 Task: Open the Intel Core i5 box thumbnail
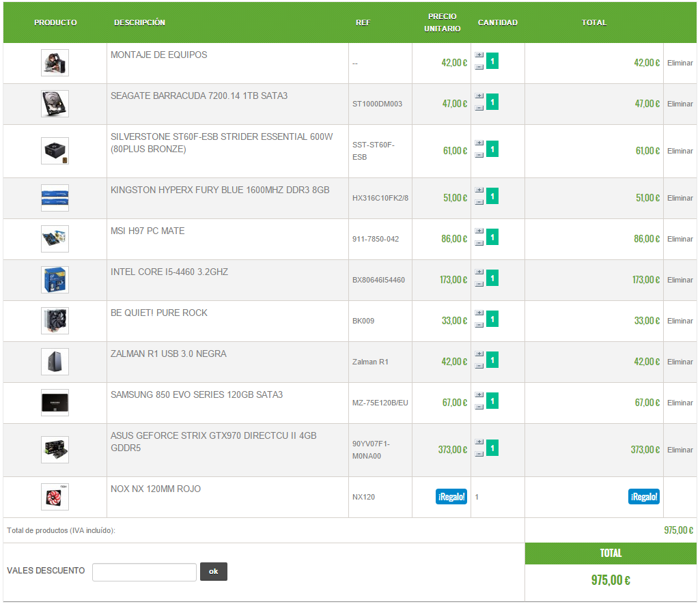coord(55,280)
